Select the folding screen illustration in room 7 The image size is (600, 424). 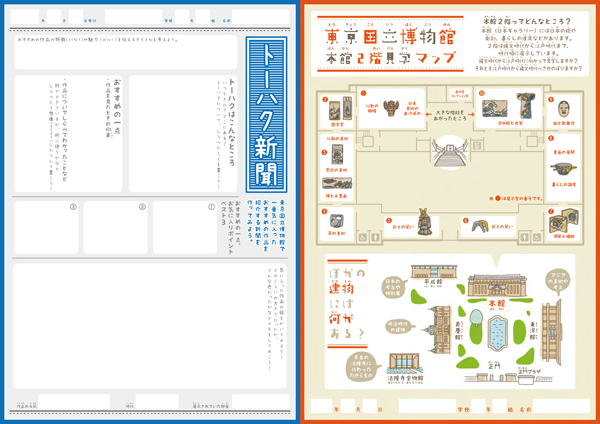(564, 220)
